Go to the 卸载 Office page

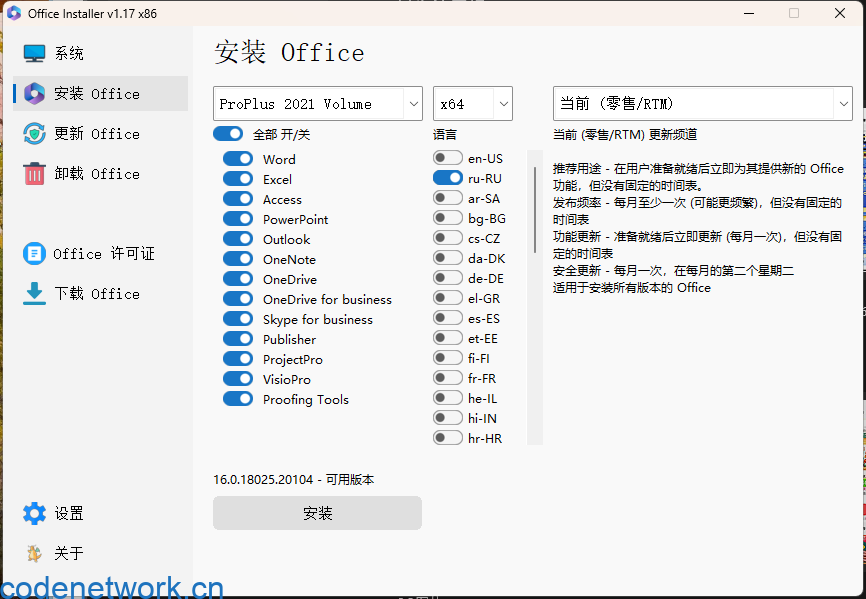click(101, 173)
